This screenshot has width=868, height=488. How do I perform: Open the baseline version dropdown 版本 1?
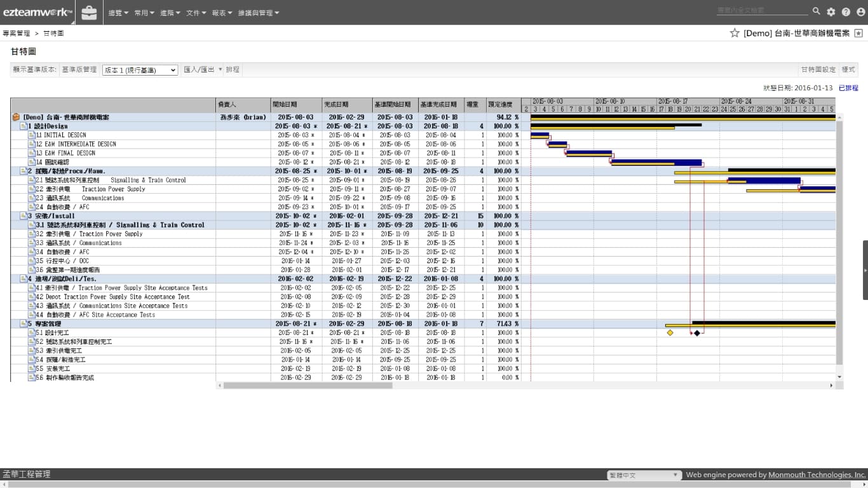[x=140, y=70]
